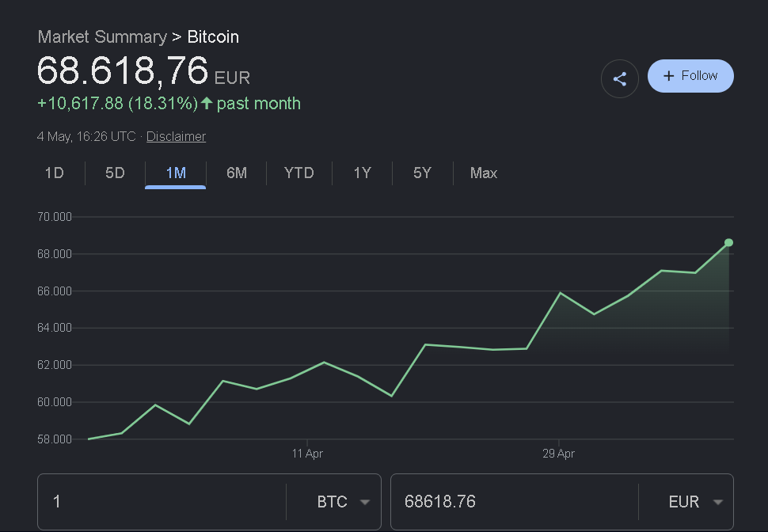Show Max range chart
This screenshot has width=768, height=532.
(484, 173)
